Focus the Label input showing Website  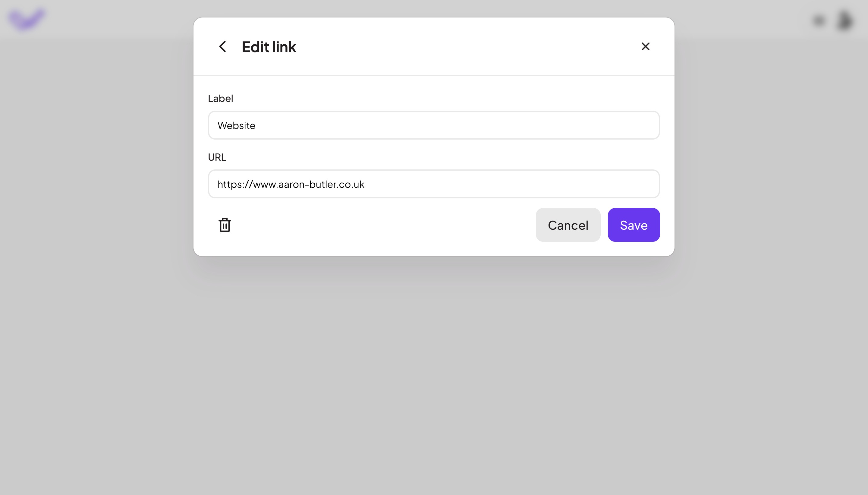(x=433, y=125)
